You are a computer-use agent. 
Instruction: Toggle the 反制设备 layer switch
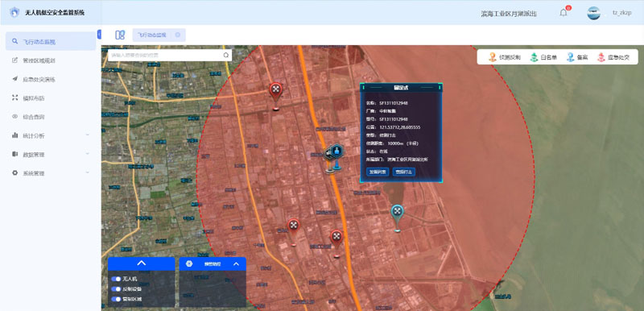(116, 289)
